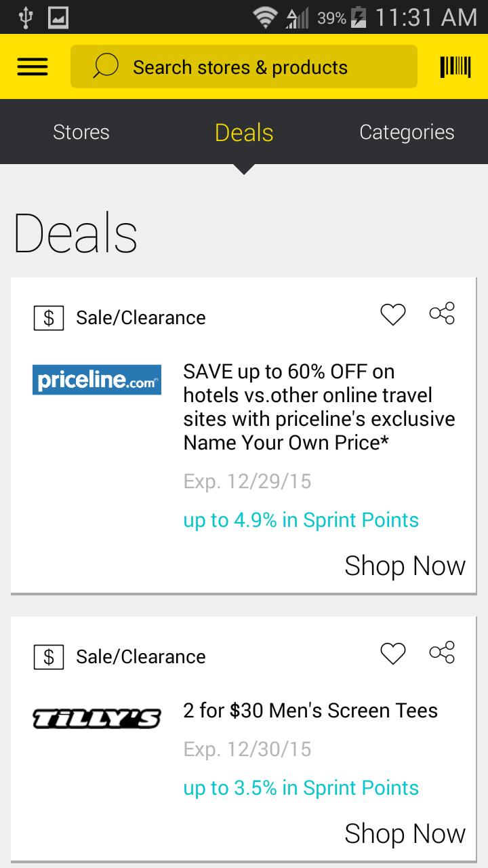This screenshot has height=868, width=488.
Task: Select the Deals tab
Action: pyautogui.click(x=243, y=132)
